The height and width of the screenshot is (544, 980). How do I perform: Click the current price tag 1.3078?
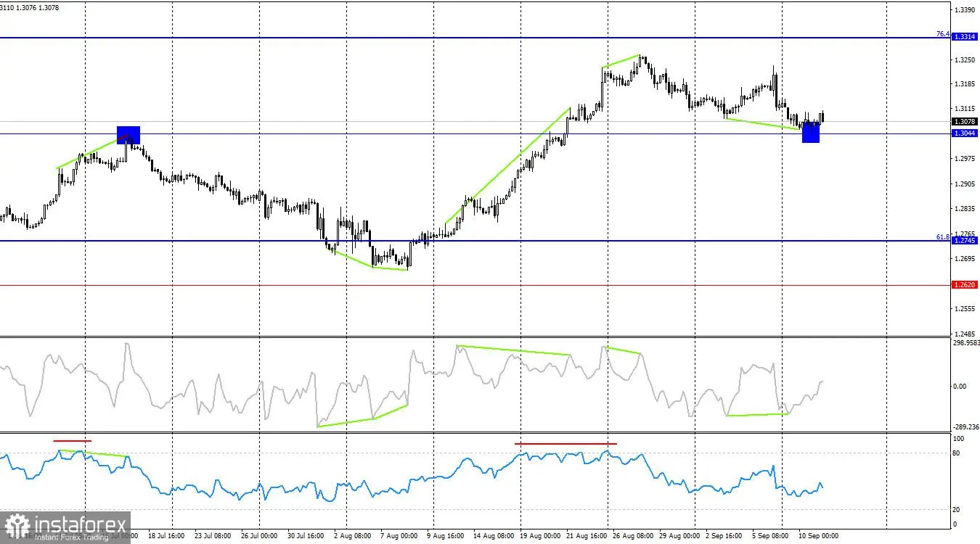pos(965,121)
